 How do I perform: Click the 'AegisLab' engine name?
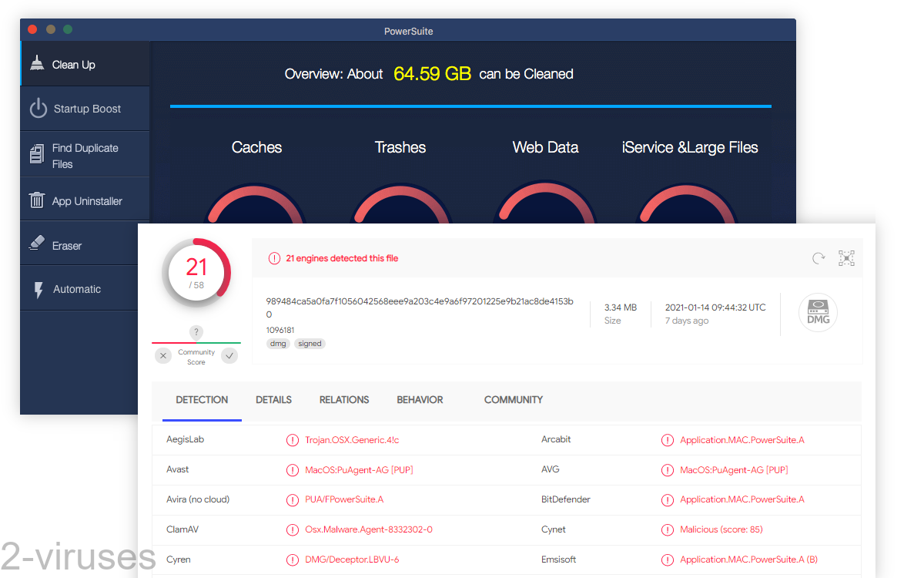(x=185, y=439)
